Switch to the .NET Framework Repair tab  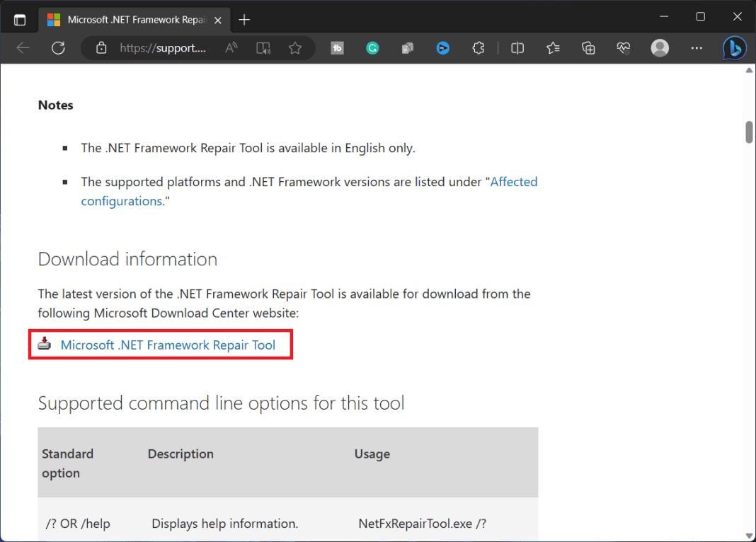[x=134, y=20]
